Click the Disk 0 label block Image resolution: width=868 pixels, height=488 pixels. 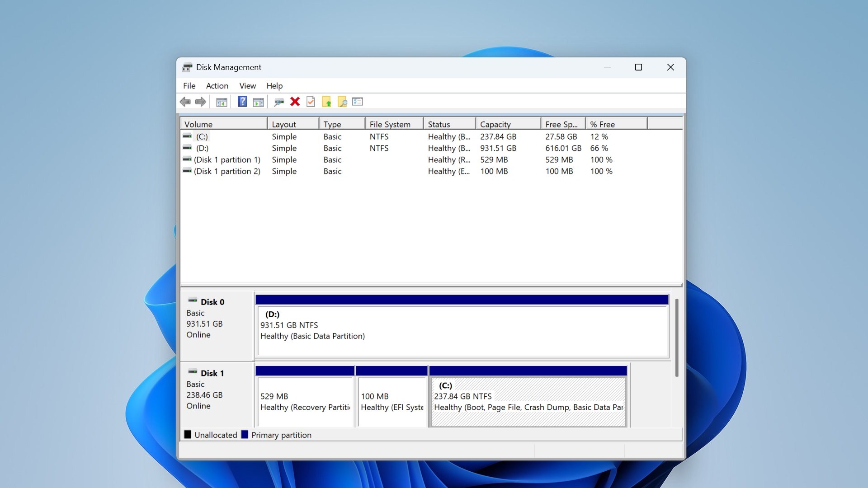[x=217, y=325]
